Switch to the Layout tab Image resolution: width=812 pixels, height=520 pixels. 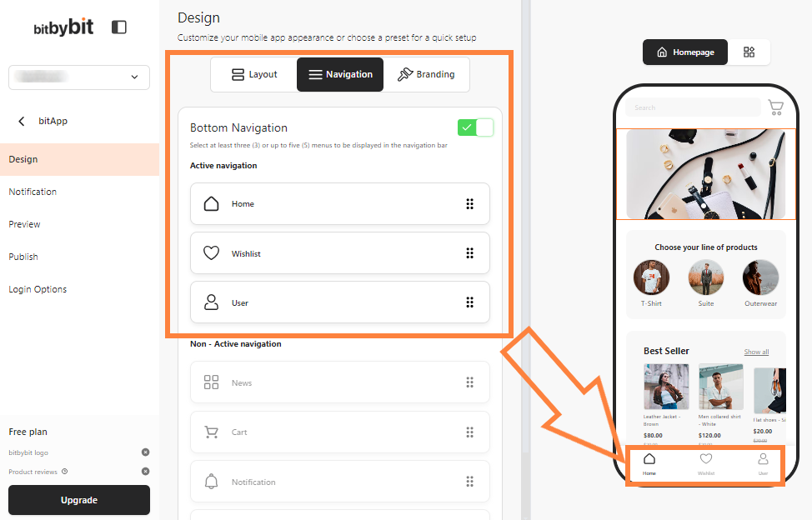click(x=254, y=74)
